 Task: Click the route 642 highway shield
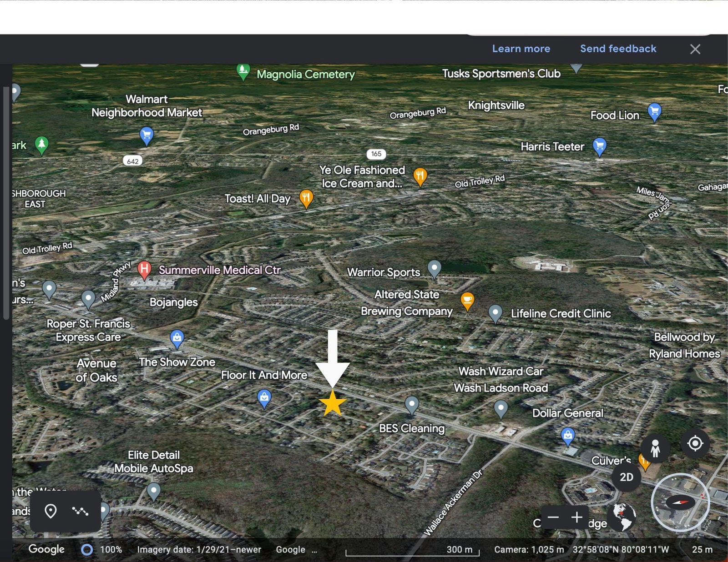coord(133,161)
